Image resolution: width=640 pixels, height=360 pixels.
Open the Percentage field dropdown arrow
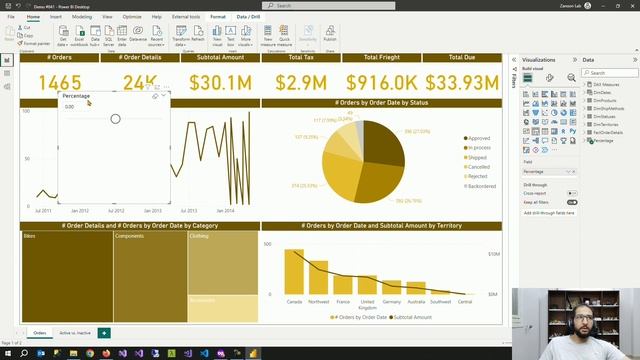coord(568,172)
